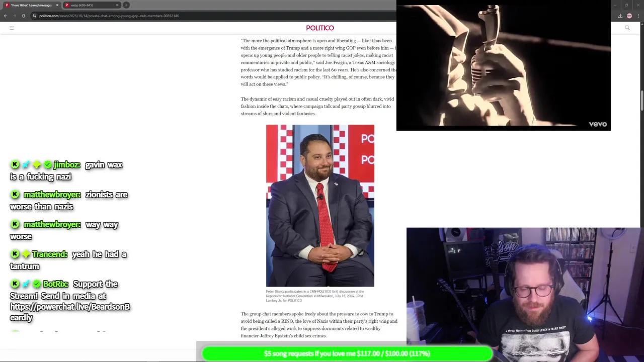644x362 pixels.
Task: Switch to the webp (430×645) tab
Action: point(92,5)
